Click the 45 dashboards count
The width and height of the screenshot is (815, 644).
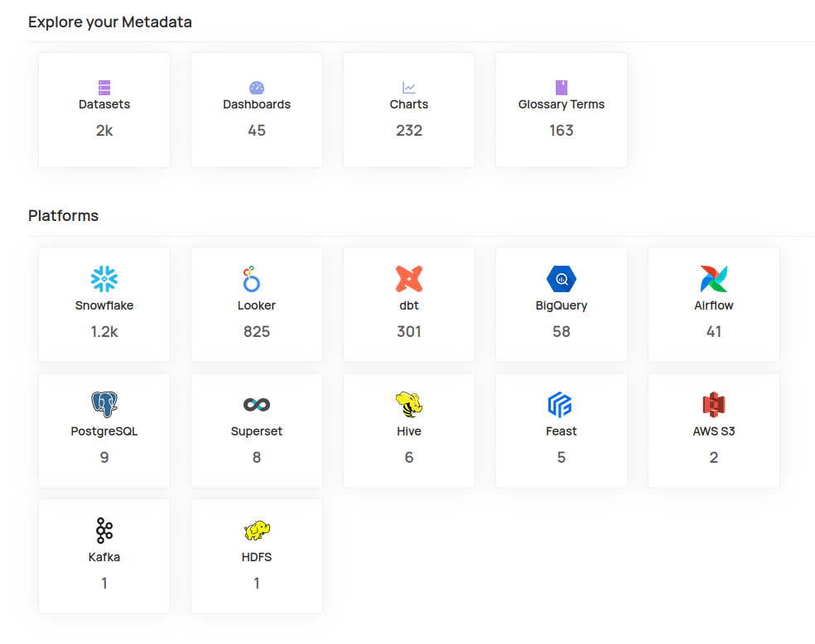[x=257, y=130]
